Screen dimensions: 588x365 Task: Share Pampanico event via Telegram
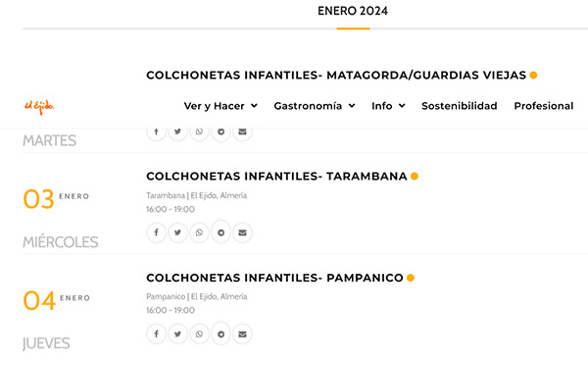click(x=220, y=334)
